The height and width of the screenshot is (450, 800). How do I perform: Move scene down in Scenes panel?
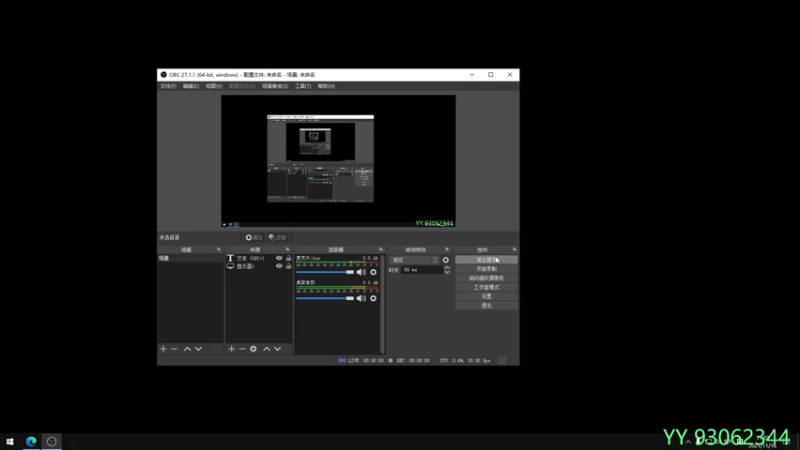(198, 349)
